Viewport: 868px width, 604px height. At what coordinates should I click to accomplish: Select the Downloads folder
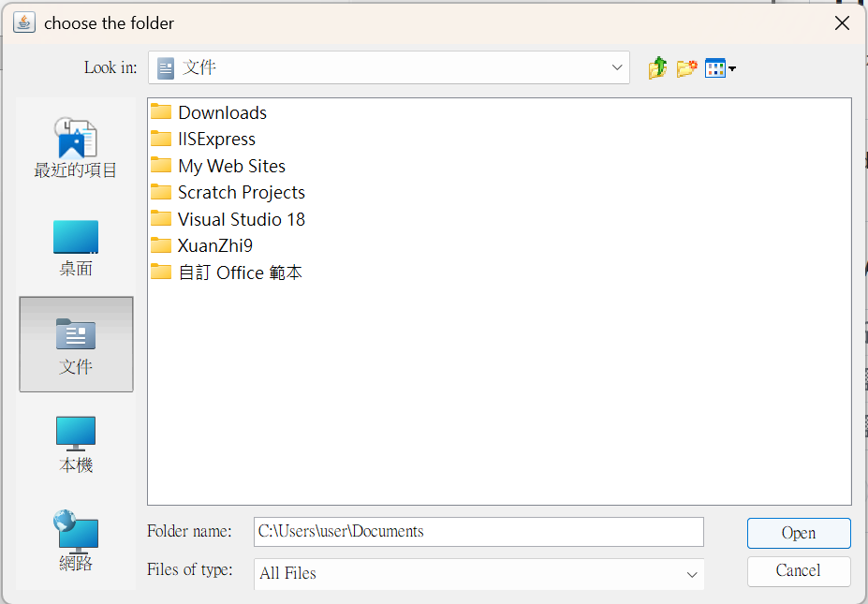(222, 111)
